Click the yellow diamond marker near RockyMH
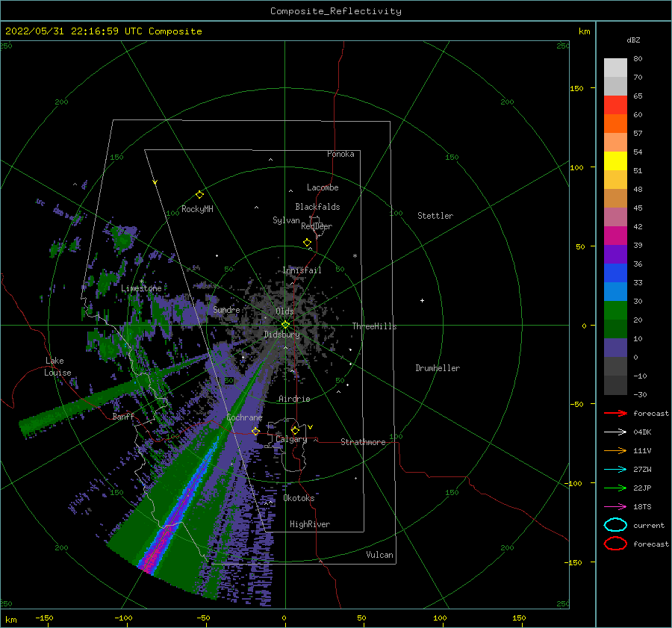This screenshot has width=672, height=628. [199, 195]
